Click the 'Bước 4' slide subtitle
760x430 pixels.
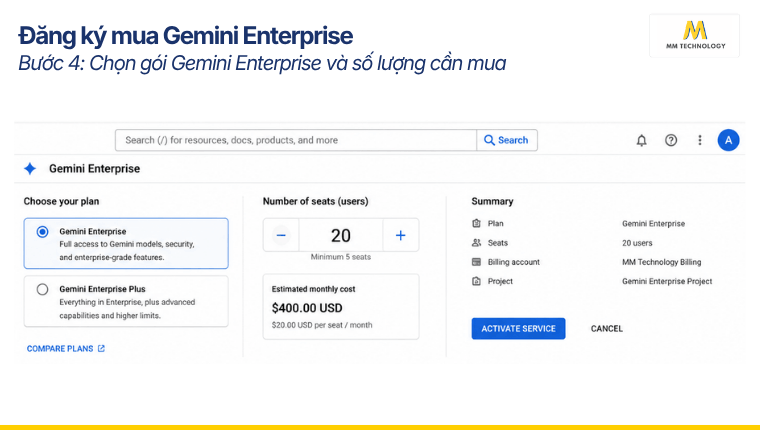click(x=262, y=64)
